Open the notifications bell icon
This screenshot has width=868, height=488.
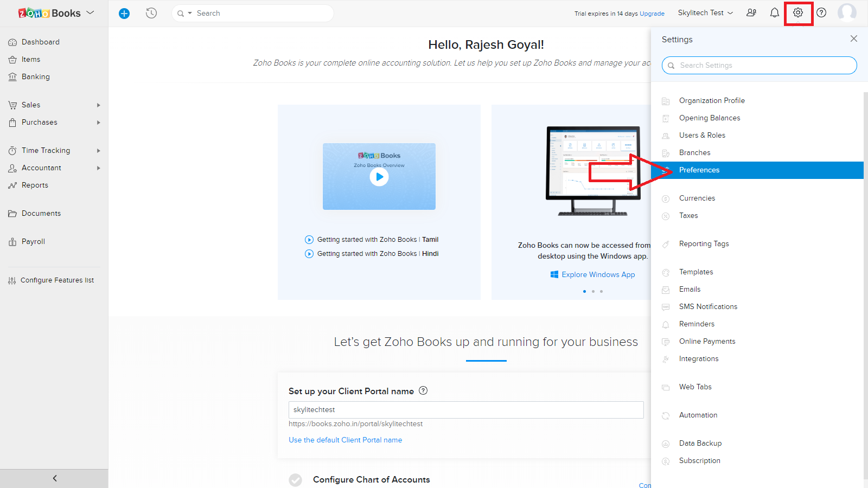775,12
